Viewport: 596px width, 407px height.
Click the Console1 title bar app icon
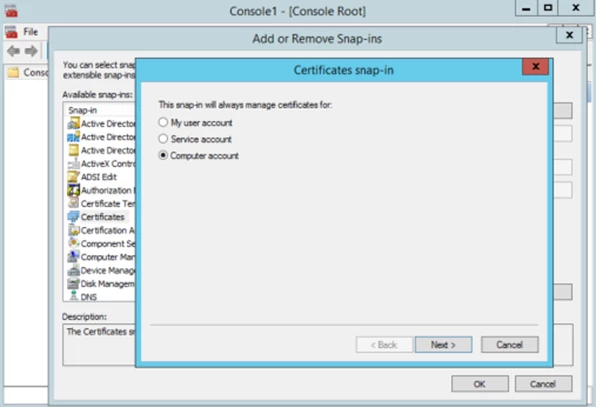click(x=11, y=11)
